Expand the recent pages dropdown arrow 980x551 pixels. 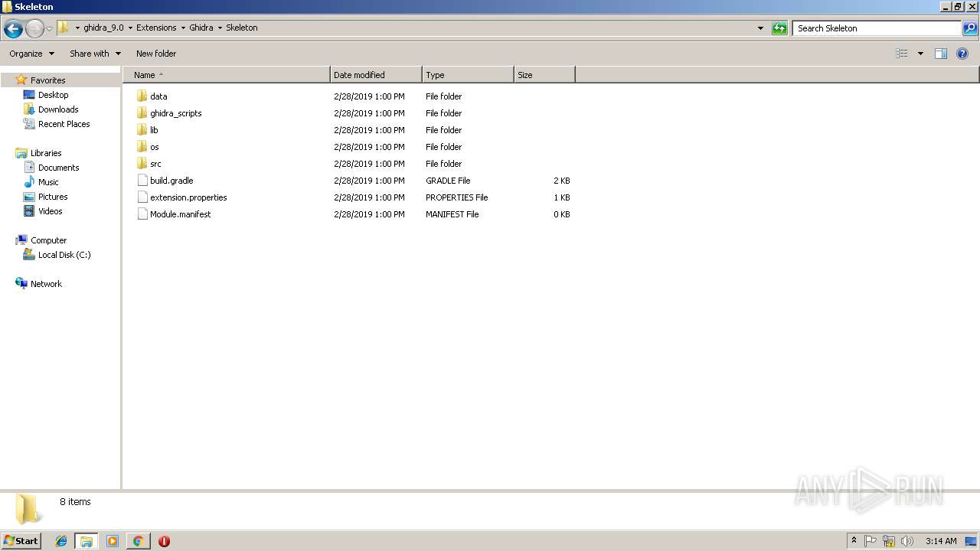[49, 28]
